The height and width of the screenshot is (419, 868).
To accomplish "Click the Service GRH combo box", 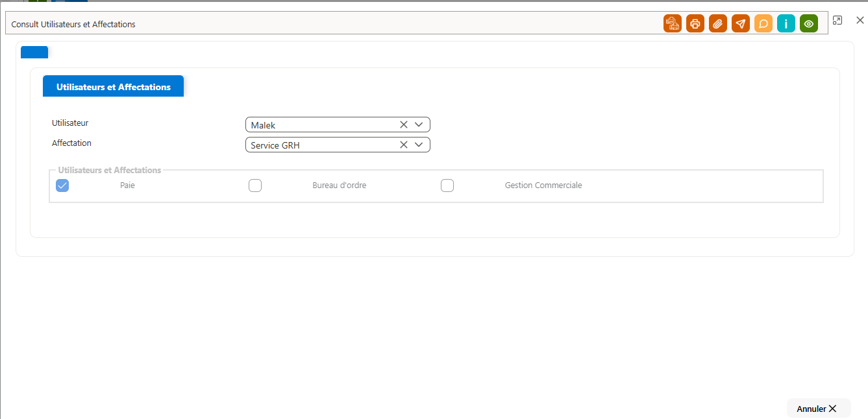I will pos(338,145).
